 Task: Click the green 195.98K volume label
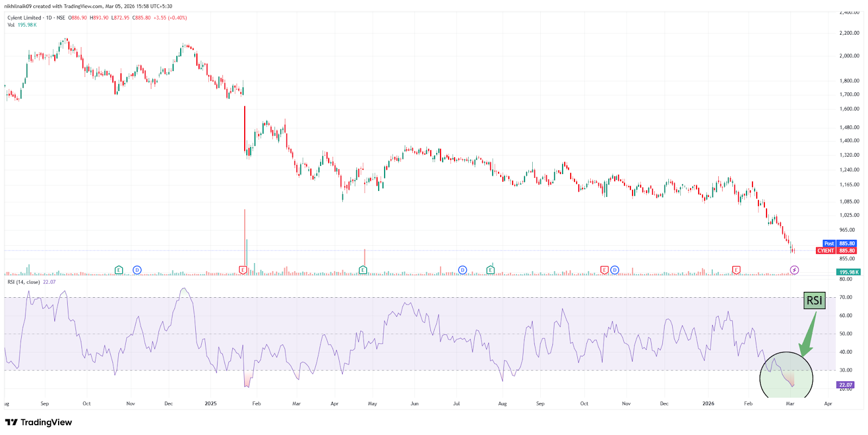[x=848, y=272]
